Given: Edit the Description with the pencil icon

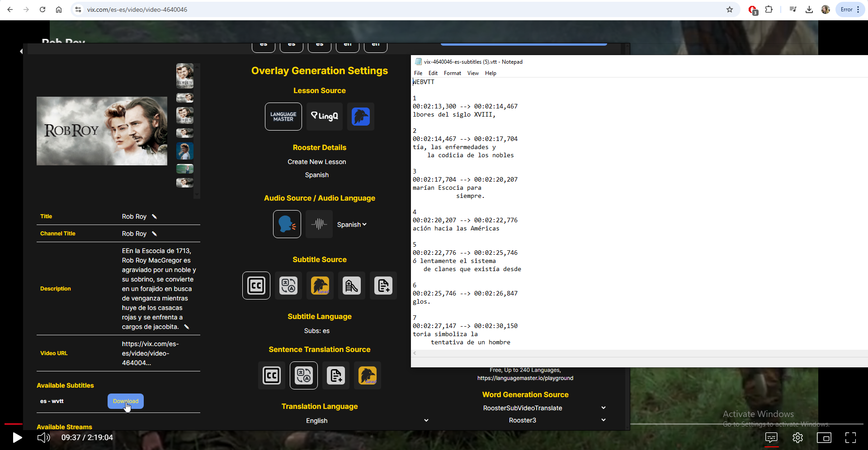Looking at the screenshot, I should coord(186,327).
